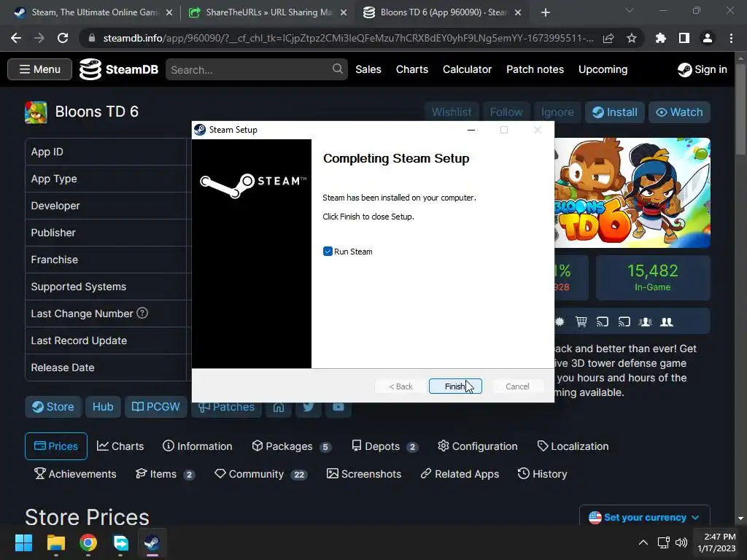
Task: Open the Calculator link
Action: click(467, 69)
